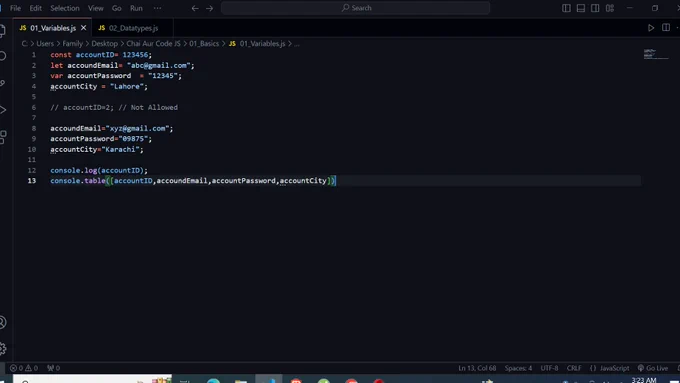The width and height of the screenshot is (680, 383).
Task: Open the Accounts icon in activity bar
Action: pos(3,322)
